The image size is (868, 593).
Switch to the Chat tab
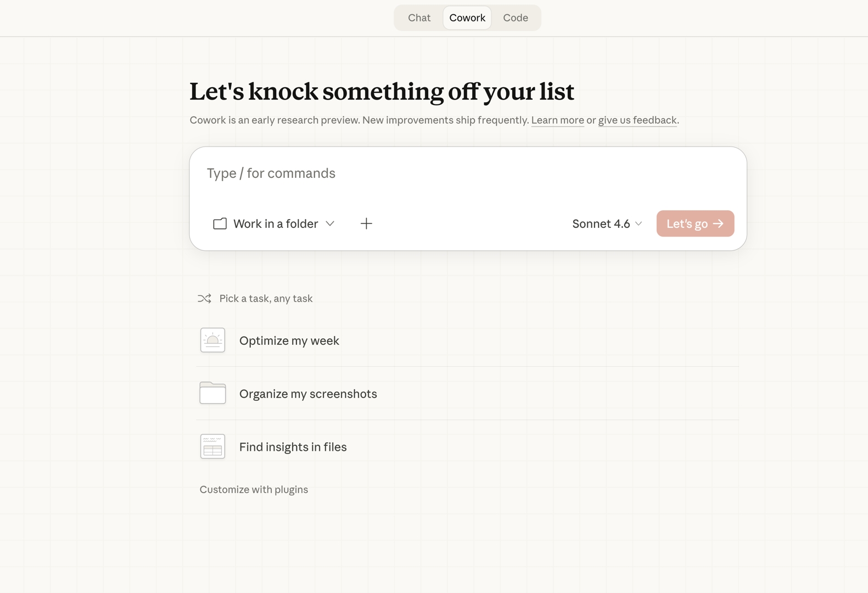pyautogui.click(x=419, y=18)
